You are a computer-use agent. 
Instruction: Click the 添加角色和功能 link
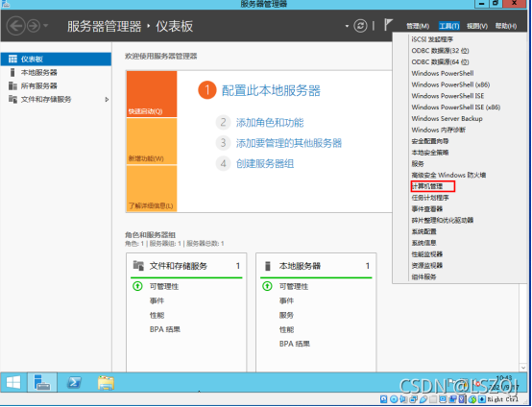(270, 123)
